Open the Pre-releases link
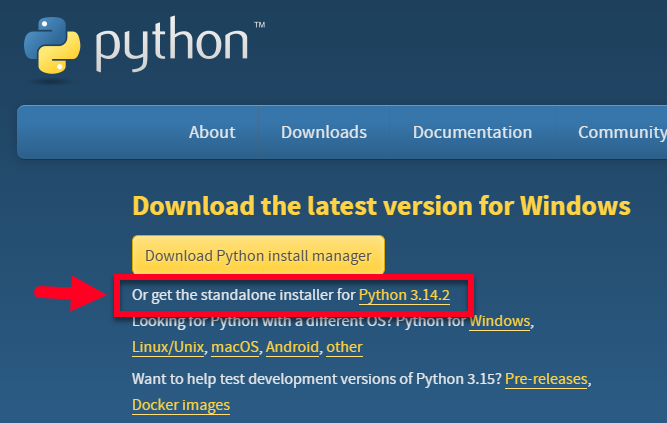The image size is (667, 423). click(x=547, y=379)
